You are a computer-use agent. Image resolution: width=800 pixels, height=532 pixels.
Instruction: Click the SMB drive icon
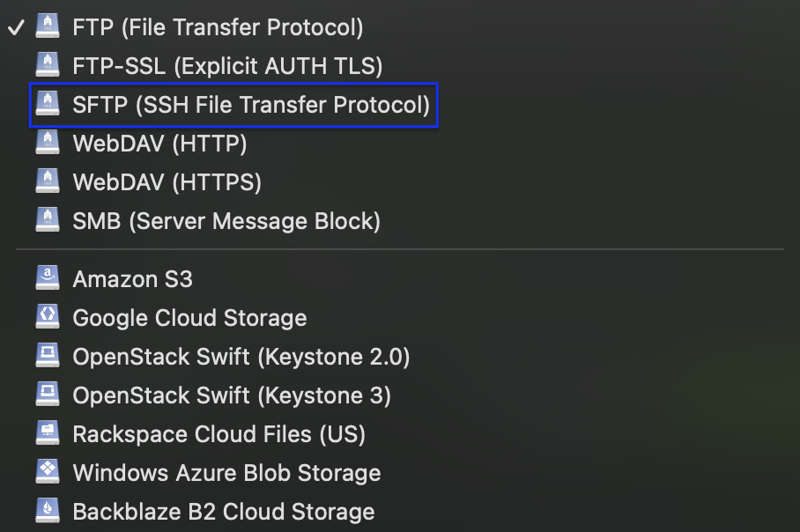(x=48, y=221)
